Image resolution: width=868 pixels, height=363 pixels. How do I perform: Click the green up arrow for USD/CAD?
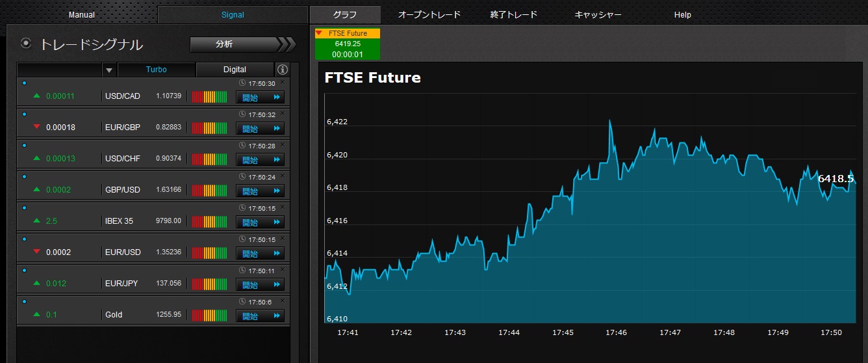click(37, 96)
